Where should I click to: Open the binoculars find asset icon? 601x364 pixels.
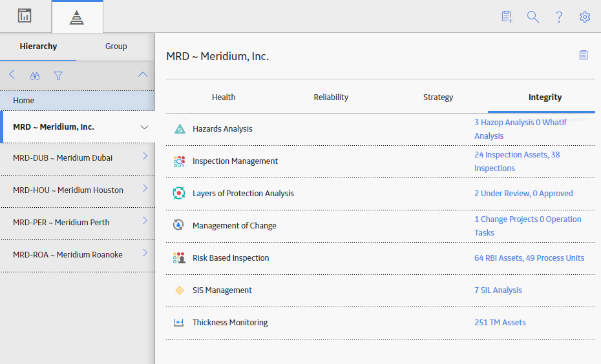tap(35, 76)
